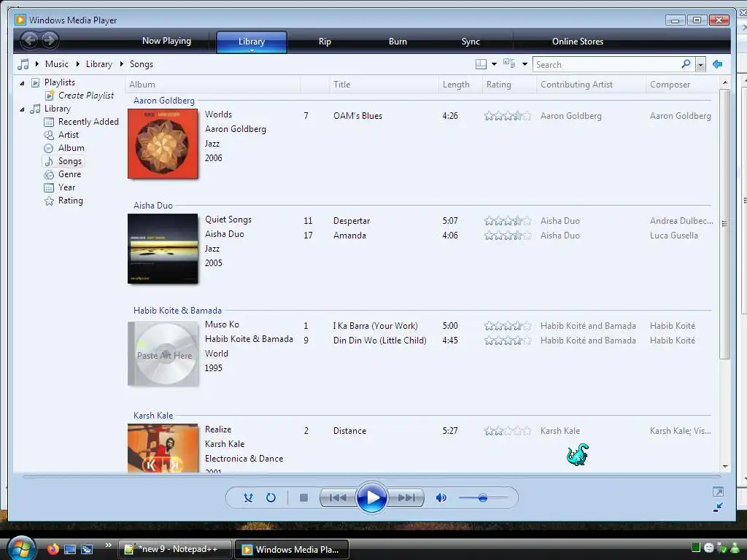Sort by Contributing Artist column header
Image resolution: width=747 pixels, height=560 pixels.
tap(591, 85)
